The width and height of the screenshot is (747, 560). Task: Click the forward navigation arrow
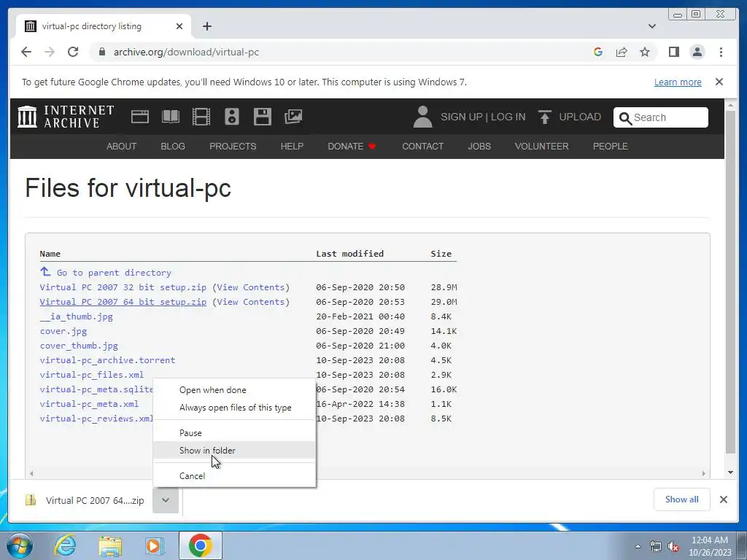pos(50,52)
